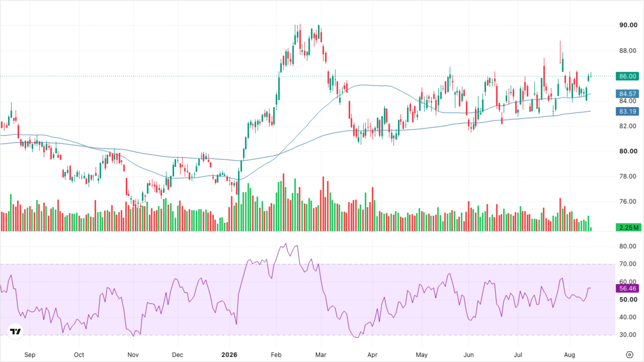Select the Apr label on the time axis
Viewport: 644px width, 362px height.
pyautogui.click(x=372, y=355)
